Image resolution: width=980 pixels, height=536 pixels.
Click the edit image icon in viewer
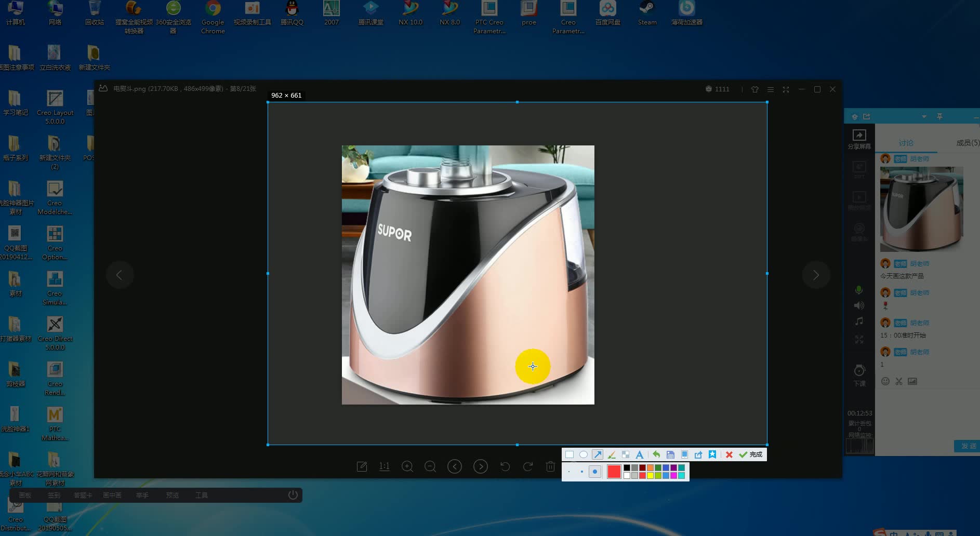[362, 466]
